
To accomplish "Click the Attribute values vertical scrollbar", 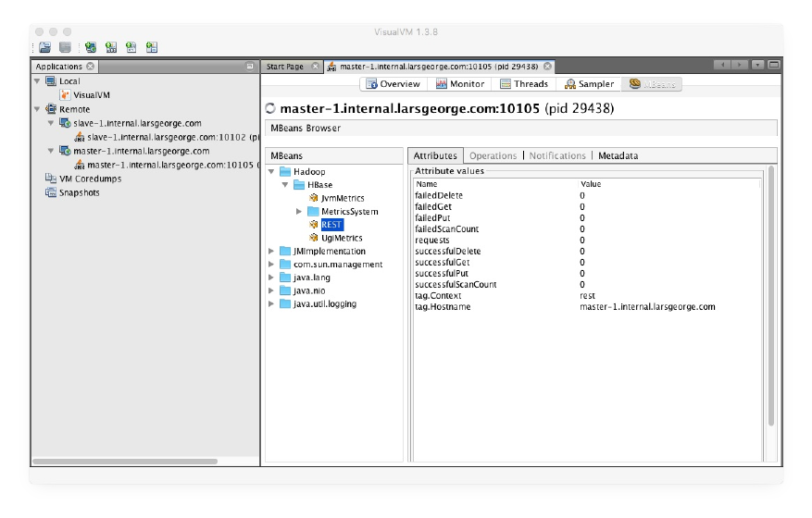I will tap(771, 296).
